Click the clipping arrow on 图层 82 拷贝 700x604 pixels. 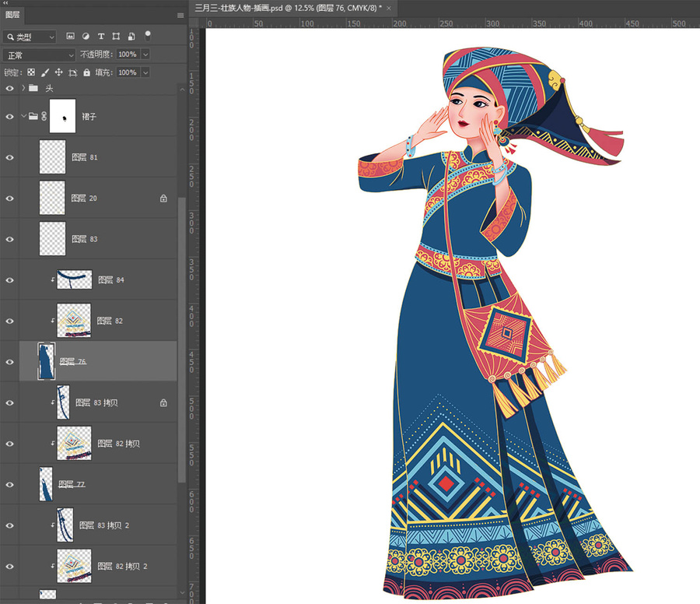[53, 444]
